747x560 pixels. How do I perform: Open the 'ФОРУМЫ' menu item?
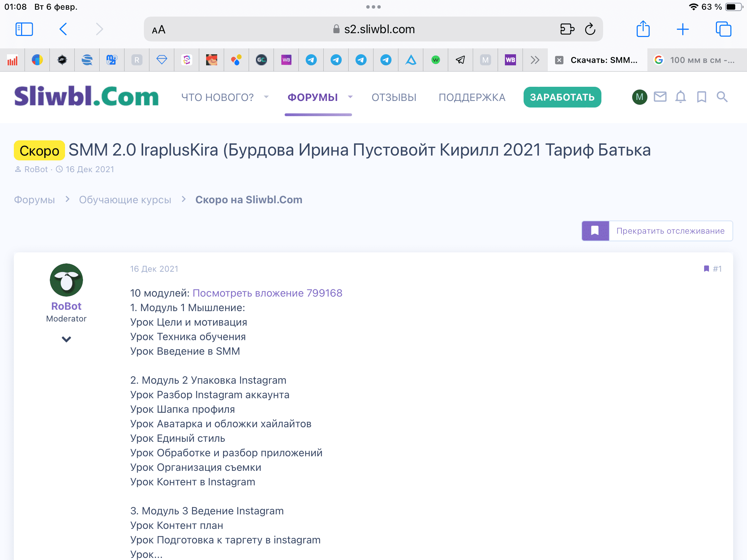[313, 97]
